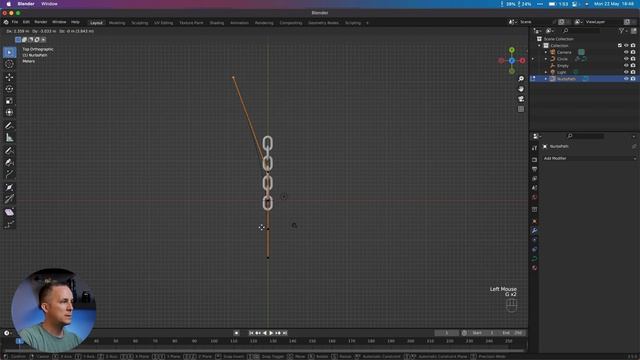Collapse the Collection tree item
This screenshot has height=360, width=640.
(540, 46)
